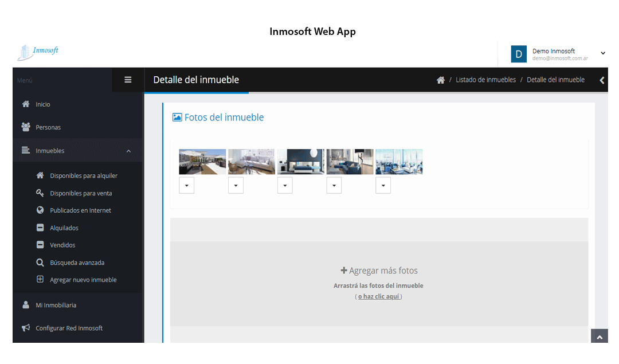This screenshot has height=364, width=619.
Task: Click the globe icon beside Publicados en Internet
Action: (40, 210)
